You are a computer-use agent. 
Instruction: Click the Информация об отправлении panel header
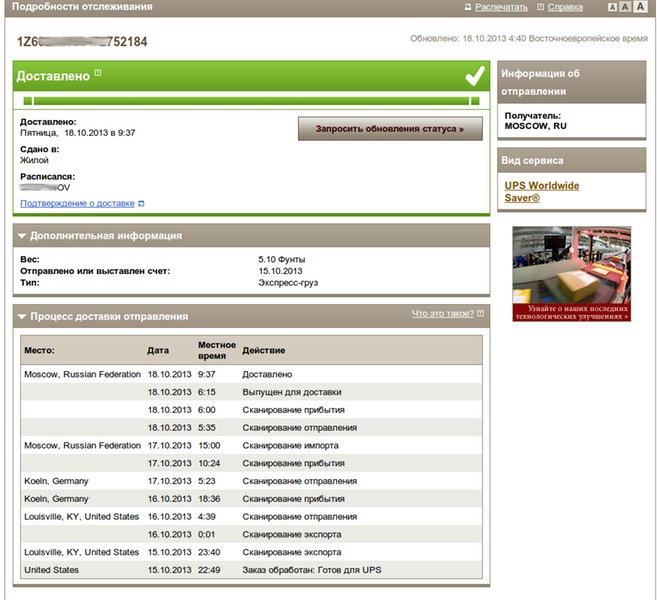click(572, 82)
